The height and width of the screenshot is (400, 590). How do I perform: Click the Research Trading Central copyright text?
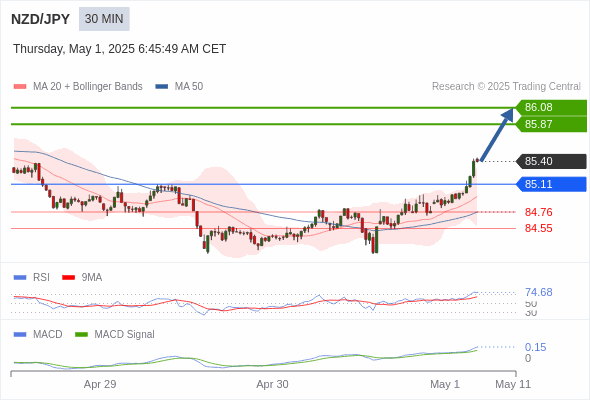[506, 87]
